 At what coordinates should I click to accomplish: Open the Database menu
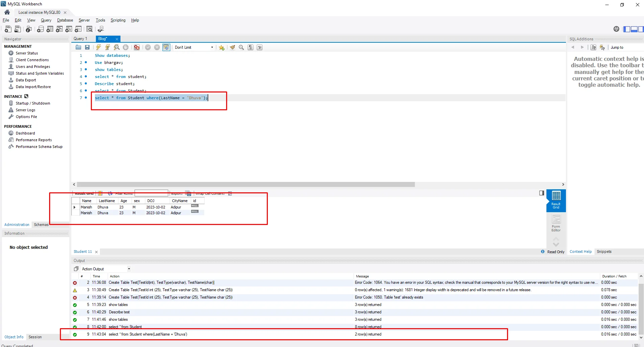pyautogui.click(x=65, y=20)
